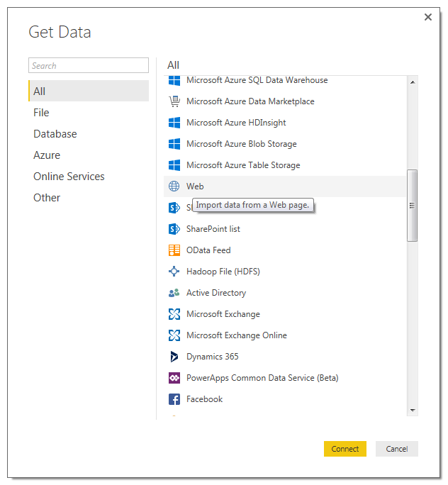Select Microsoft Exchange Online text
The height and width of the screenshot is (485, 448).
tap(237, 335)
